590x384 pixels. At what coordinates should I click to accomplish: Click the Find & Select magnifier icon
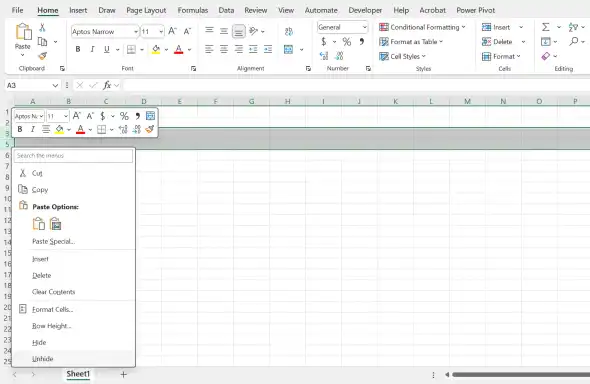(x=573, y=41)
